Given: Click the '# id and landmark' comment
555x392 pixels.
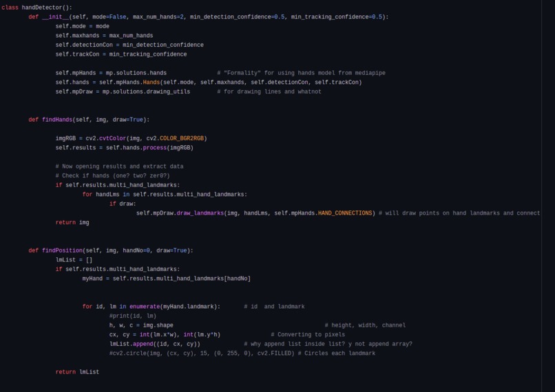Looking at the screenshot, I should (x=274, y=307).
